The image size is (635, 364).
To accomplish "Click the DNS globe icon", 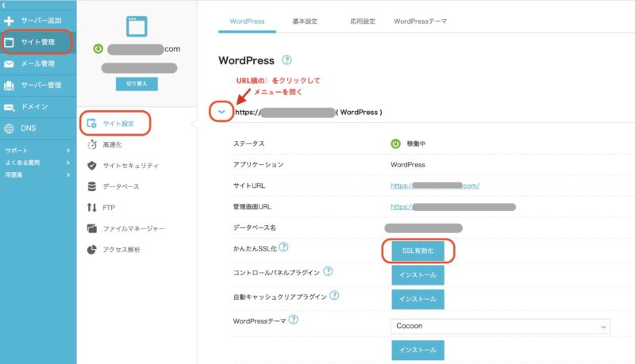I will 9,128.
